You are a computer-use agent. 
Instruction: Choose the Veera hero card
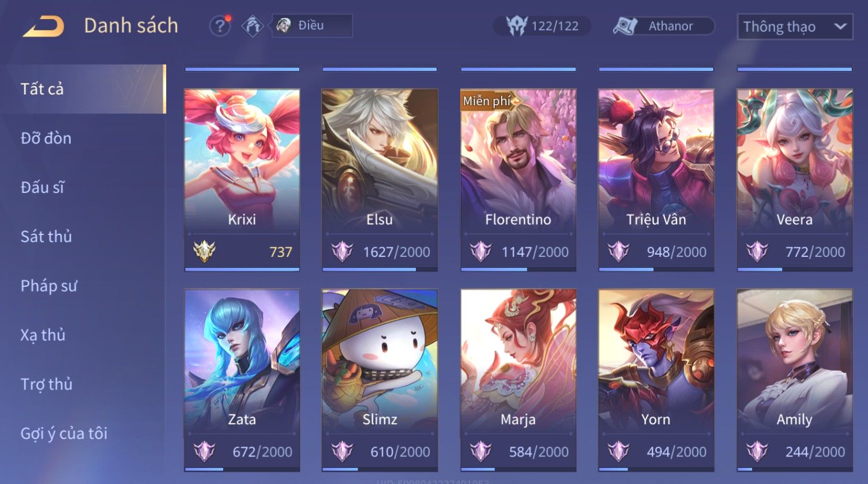(x=795, y=180)
